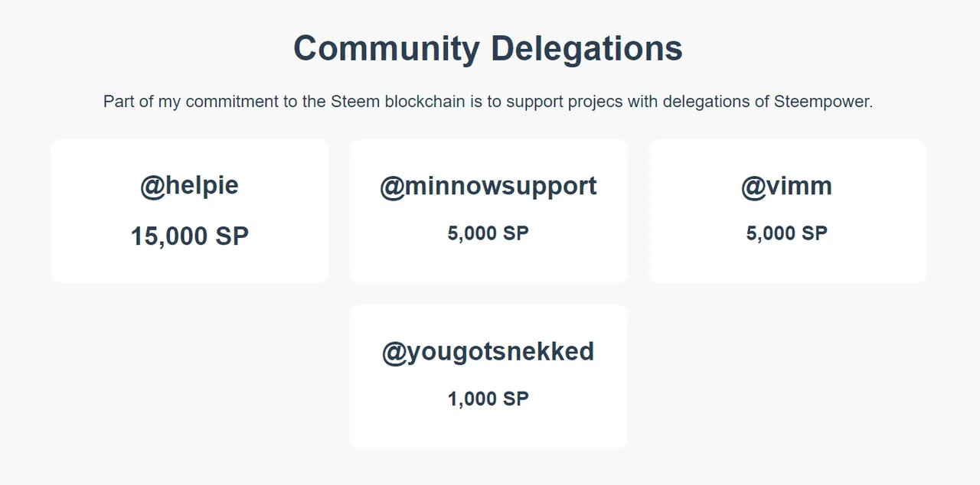980x485 pixels.
Task: Open the @vimm account link
Action: (x=786, y=186)
